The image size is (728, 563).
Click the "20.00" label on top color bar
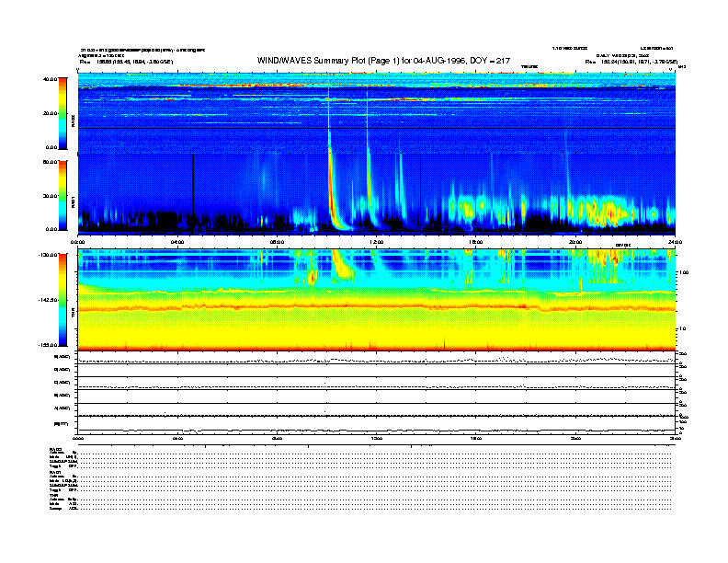(x=50, y=113)
